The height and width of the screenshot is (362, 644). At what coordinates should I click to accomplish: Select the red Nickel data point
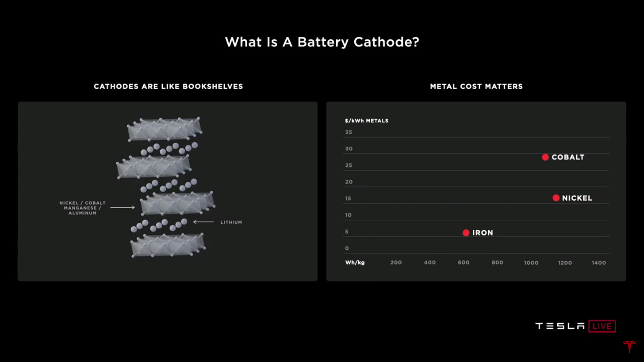(556, 198)
